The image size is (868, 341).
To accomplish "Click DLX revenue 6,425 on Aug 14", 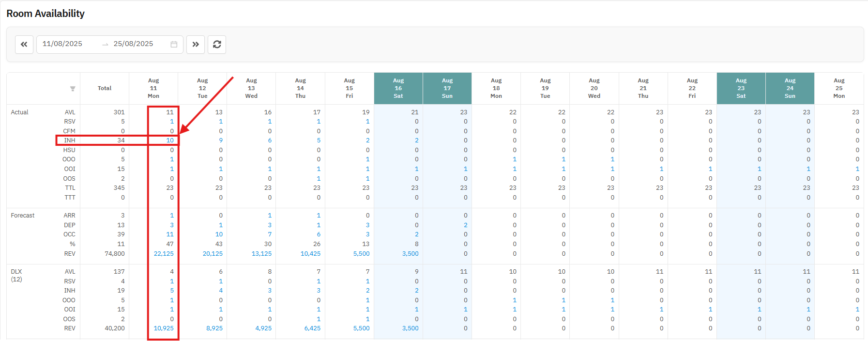I will 312,328.
